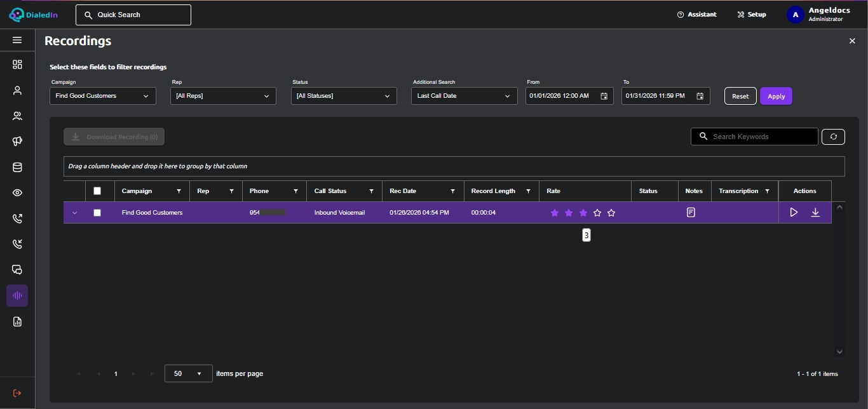
Task: Click the third filled rating star
Action: 583,213
